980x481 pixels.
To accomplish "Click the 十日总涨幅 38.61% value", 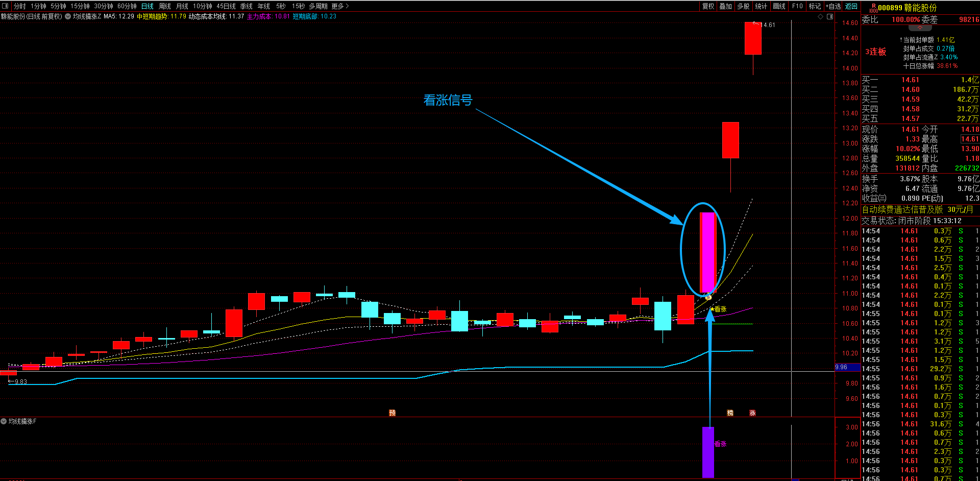I will (x=947, y=66).
